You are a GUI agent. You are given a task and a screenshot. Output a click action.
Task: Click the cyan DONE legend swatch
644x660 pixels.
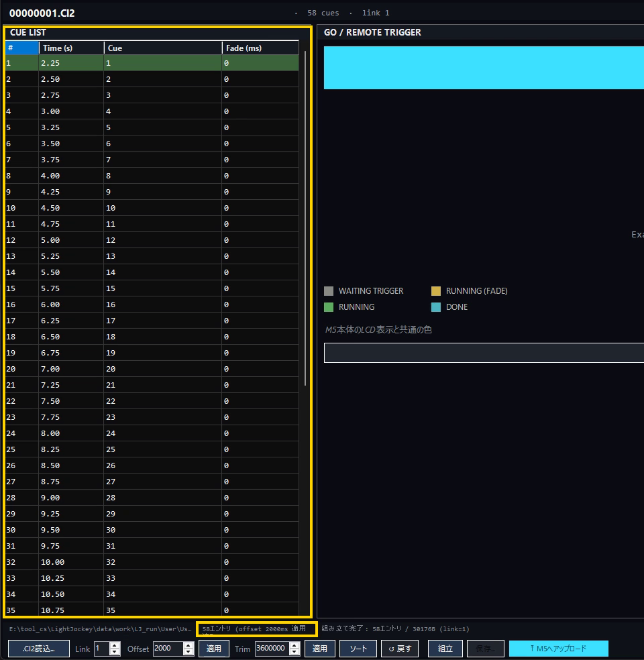[436, 307]
